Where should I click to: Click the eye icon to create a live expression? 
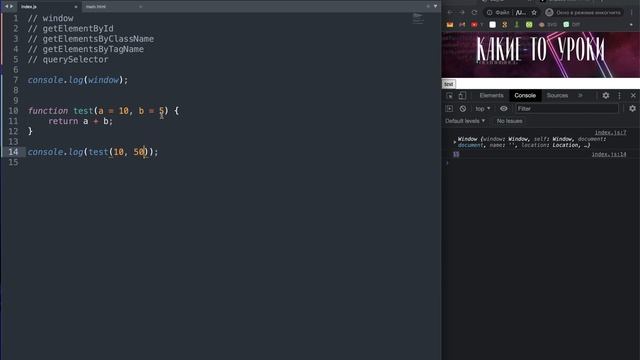coord(504,109)
